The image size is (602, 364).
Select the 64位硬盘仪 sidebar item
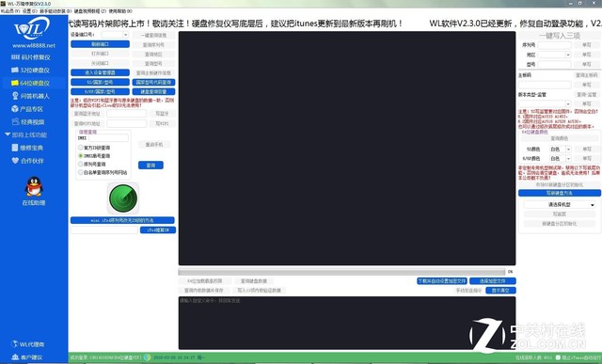31,83
